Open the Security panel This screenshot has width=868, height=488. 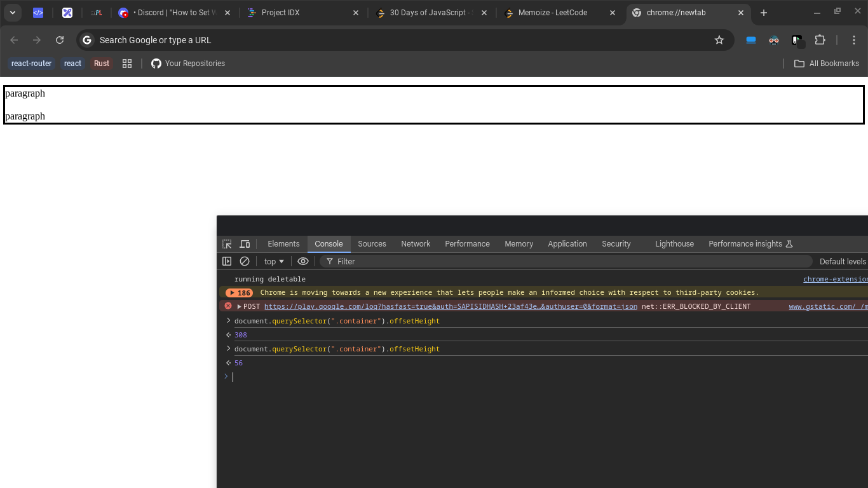[616, 244]
